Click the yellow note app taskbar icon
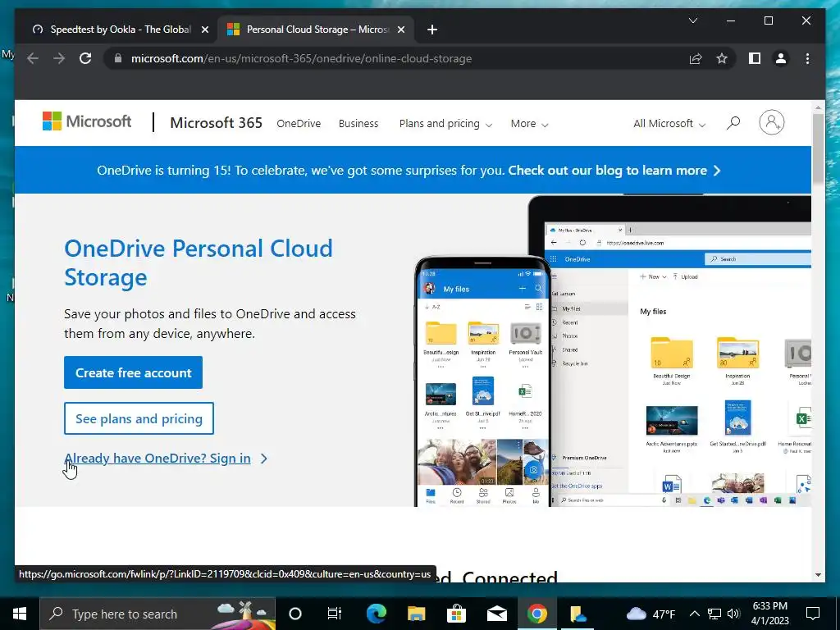 (x=577, y=614)
